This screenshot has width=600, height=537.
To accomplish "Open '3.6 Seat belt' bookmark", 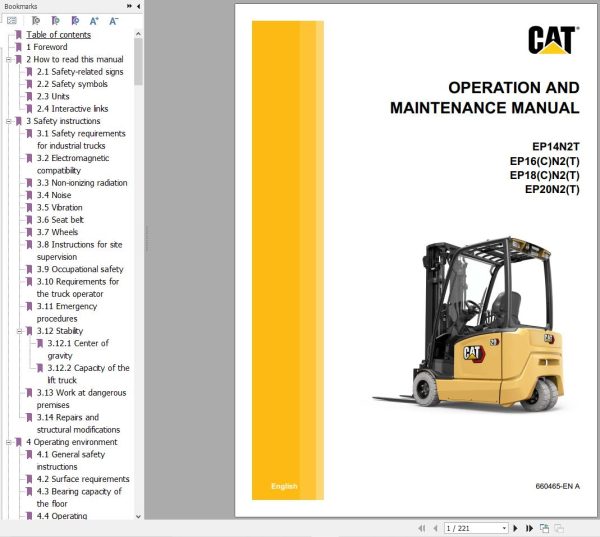I will 60,220.
